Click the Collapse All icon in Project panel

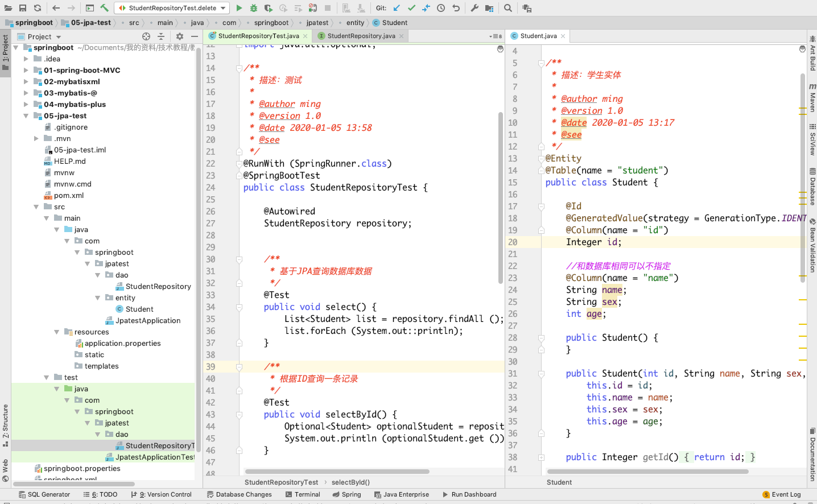point(161,36)
